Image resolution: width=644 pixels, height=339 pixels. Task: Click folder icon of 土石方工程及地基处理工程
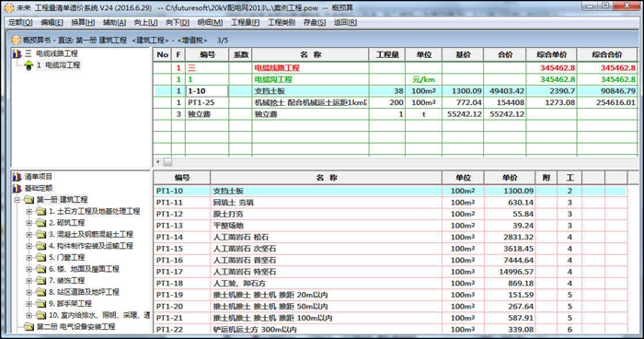tap(40, 211)
